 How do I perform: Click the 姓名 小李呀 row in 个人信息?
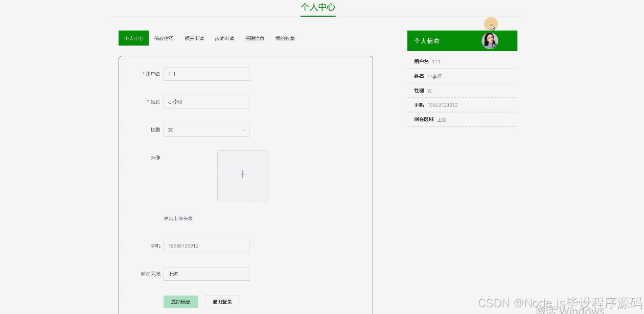(x=462, y=76)
